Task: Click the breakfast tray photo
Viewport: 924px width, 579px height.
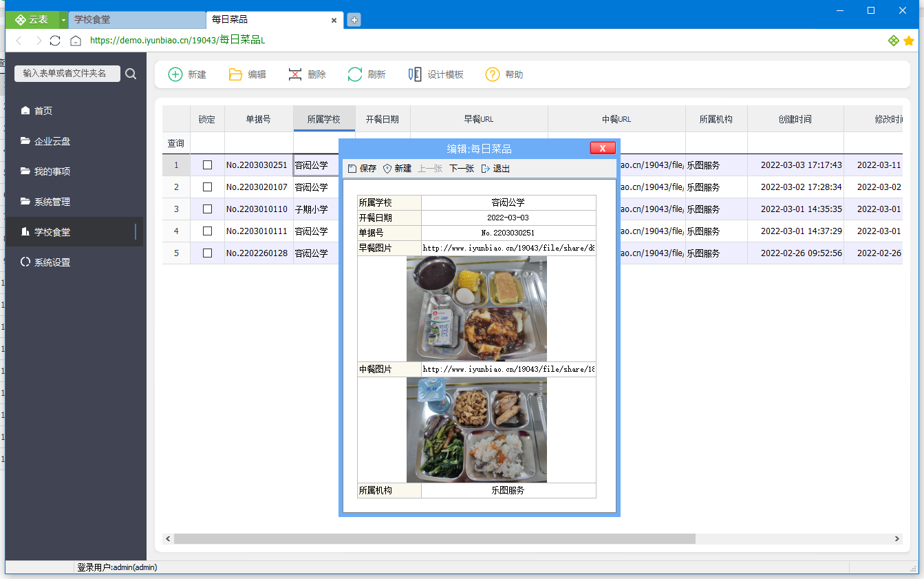Action: [477, 308]
